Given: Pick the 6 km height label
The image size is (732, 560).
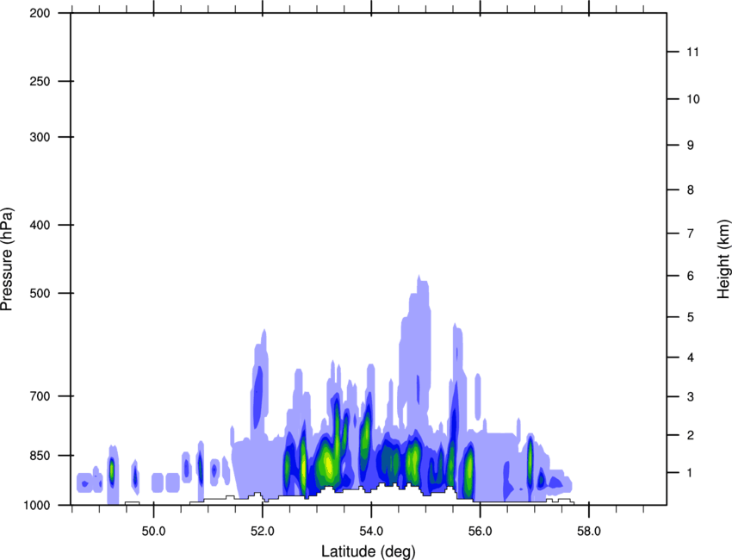Looking at the screenshot, I should [x=690, y=276].
